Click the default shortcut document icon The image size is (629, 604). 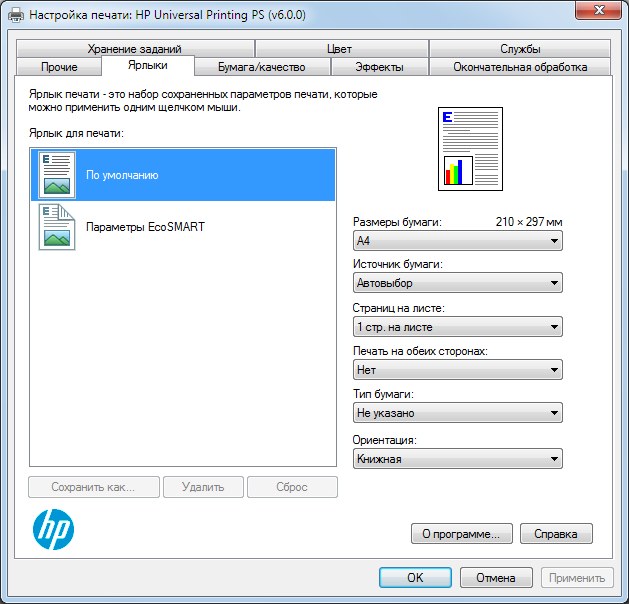57,175
